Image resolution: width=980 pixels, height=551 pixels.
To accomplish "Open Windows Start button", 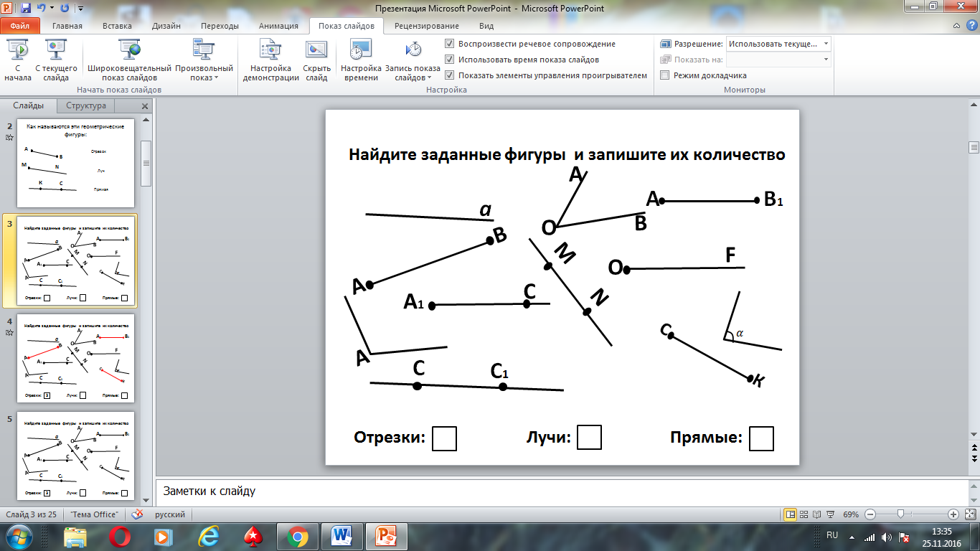I will point(18,537).
